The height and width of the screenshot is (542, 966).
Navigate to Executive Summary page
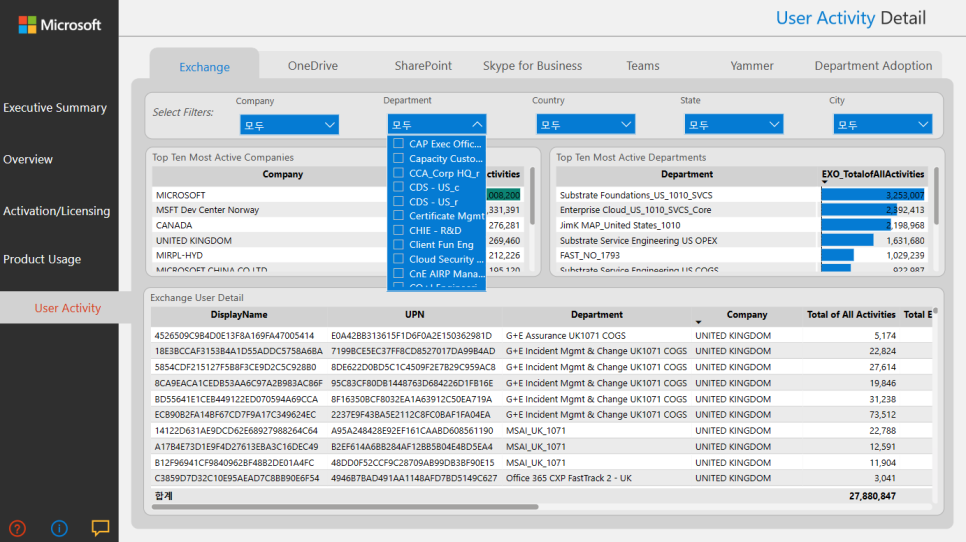coord(55,108)
